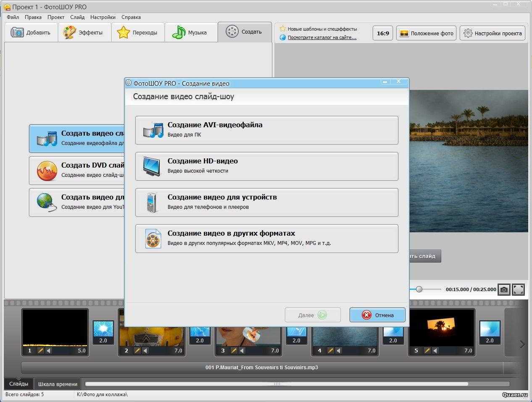Click the star icon for new templates
Screen dimensions: 532x402
click(x=283, y=29)
